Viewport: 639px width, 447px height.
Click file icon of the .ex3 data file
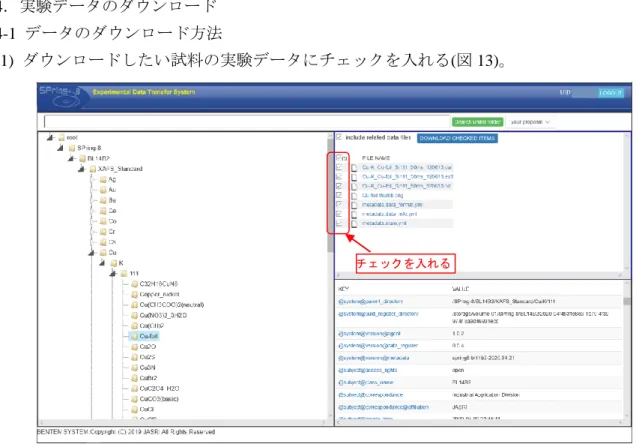click(x=354, y=177)
